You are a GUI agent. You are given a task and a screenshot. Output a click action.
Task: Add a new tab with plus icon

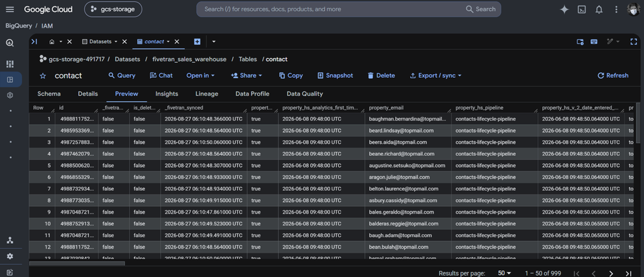point(197,41)
